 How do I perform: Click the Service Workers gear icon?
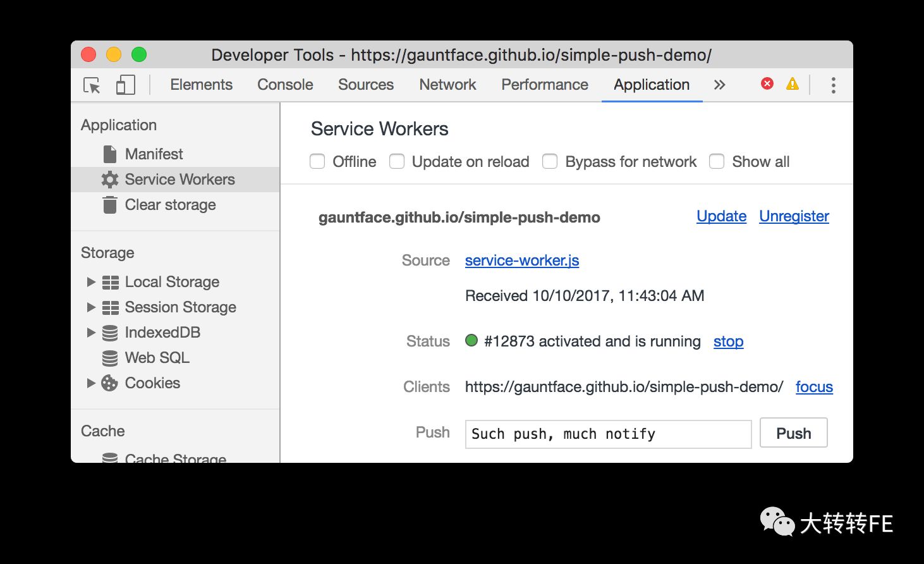click(110, 180)
